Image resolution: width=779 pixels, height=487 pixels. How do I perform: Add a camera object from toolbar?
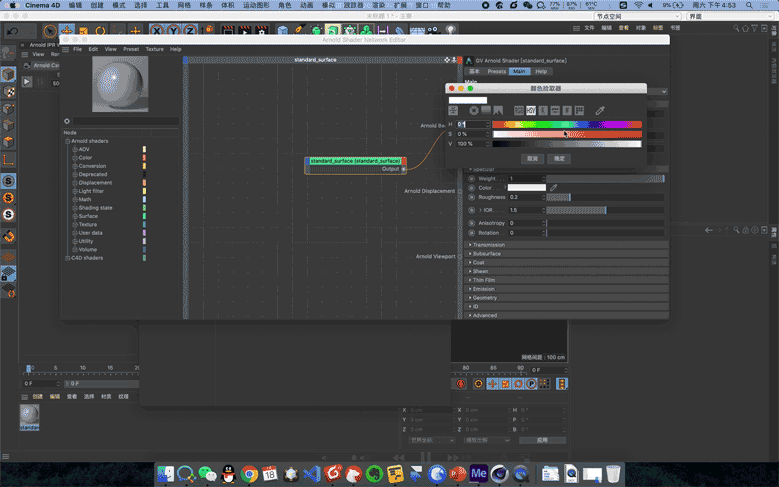(x=433, y=30)
